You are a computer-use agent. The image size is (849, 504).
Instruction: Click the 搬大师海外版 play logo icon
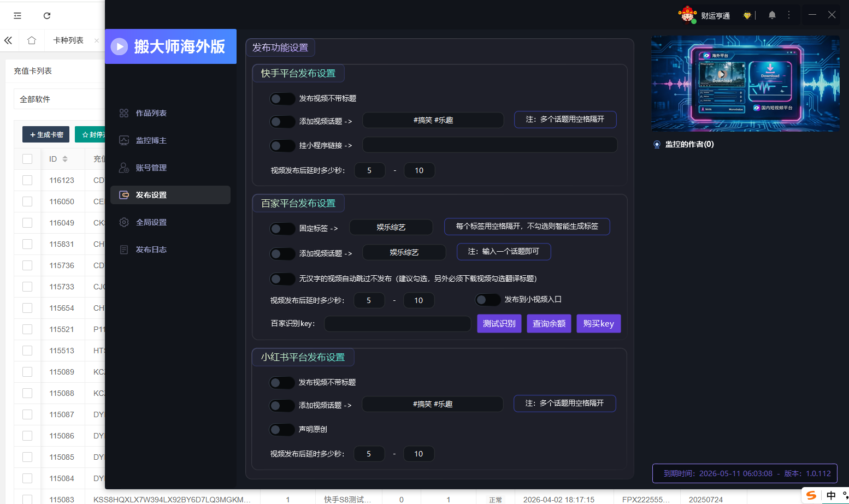click(x=120, y=46)
